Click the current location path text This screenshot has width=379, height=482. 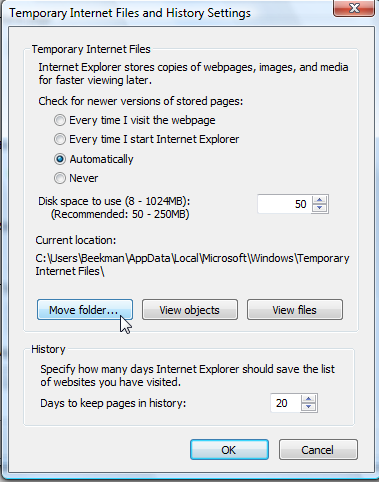pos(192,264)
